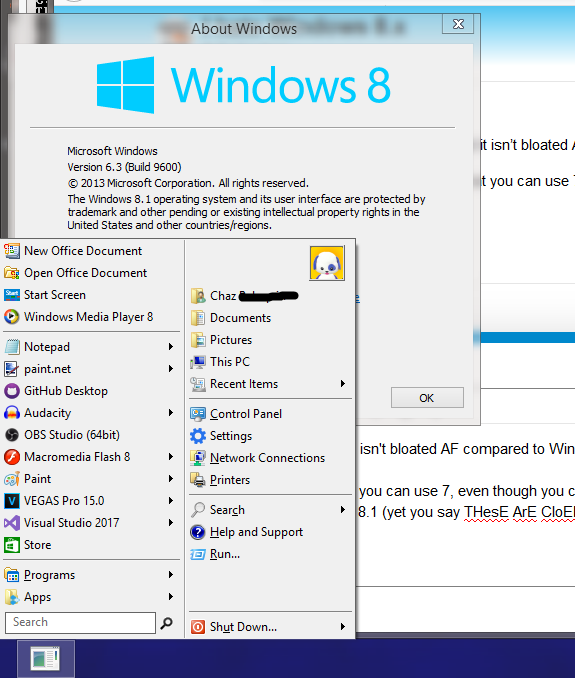575x678 pixels.
Task: Click misspelled 'THesE' word in document
Action: tap(486, 512)
